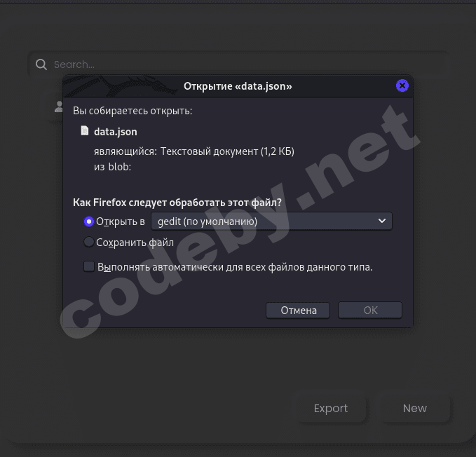Close the «data.json» dialog with the X
476x457 pixels.
402,86
